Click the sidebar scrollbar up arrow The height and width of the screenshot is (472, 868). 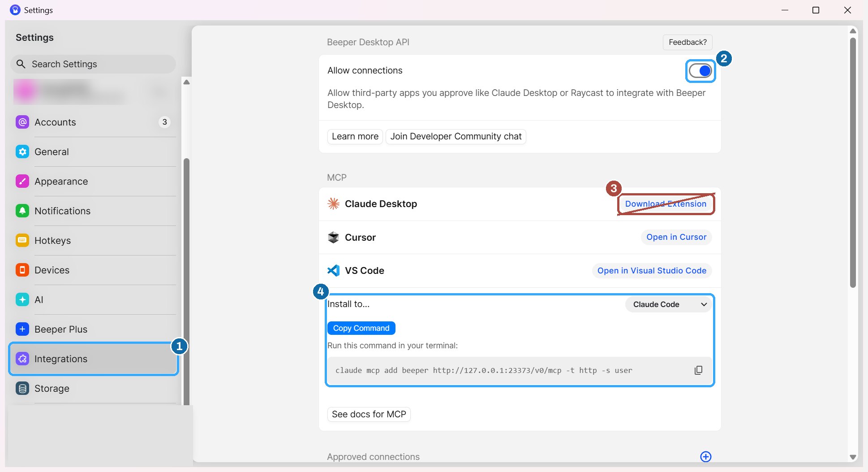click(x=187, y=82)
